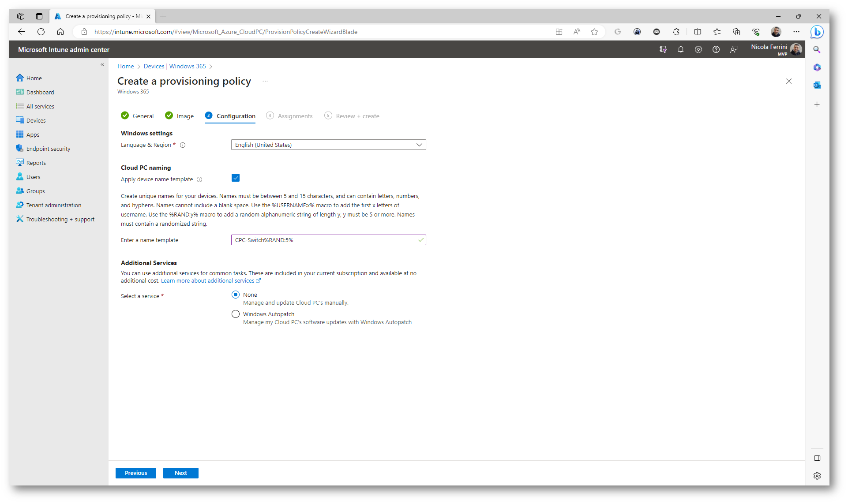Show device name template info tooltip
This screenshot has height=504, width=848.
tap(199, 179)
